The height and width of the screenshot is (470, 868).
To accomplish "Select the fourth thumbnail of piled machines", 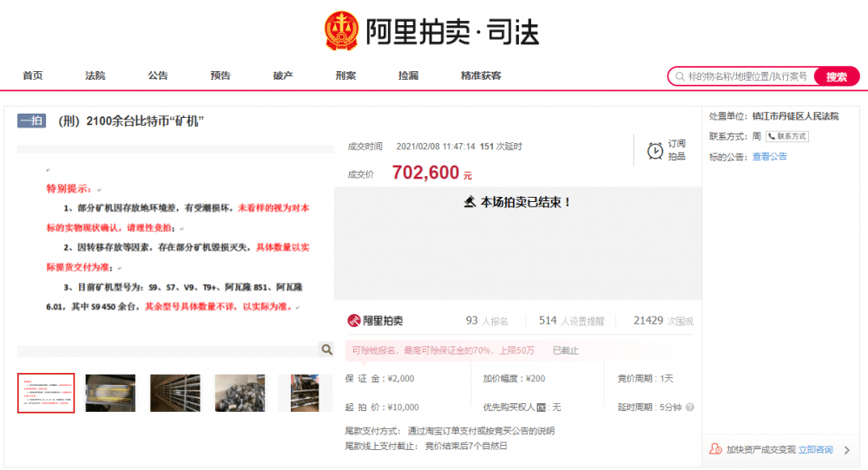I will [x=240, y=393].
